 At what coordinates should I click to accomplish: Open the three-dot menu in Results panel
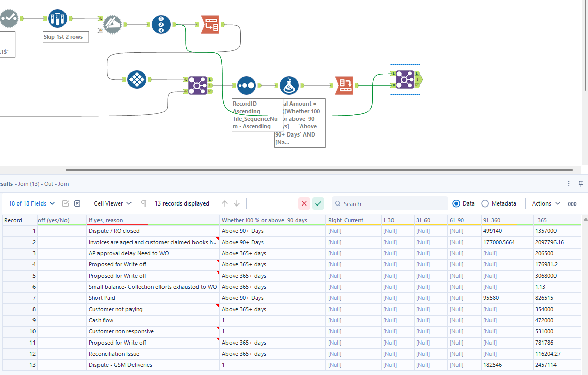coord(568,184)
